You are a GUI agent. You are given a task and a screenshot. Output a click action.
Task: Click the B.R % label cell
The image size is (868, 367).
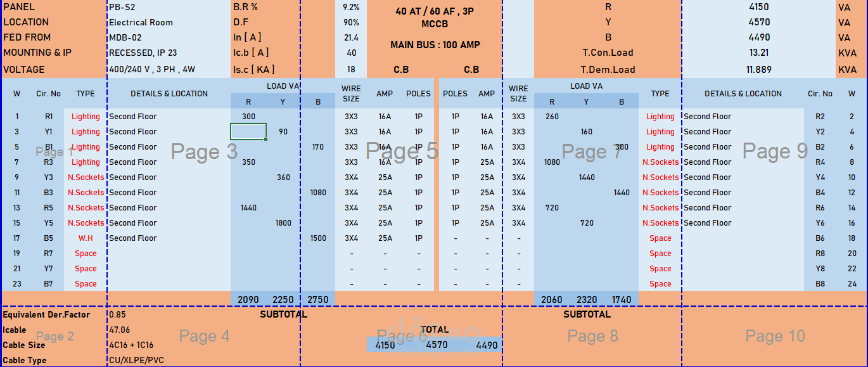point(283,7)
